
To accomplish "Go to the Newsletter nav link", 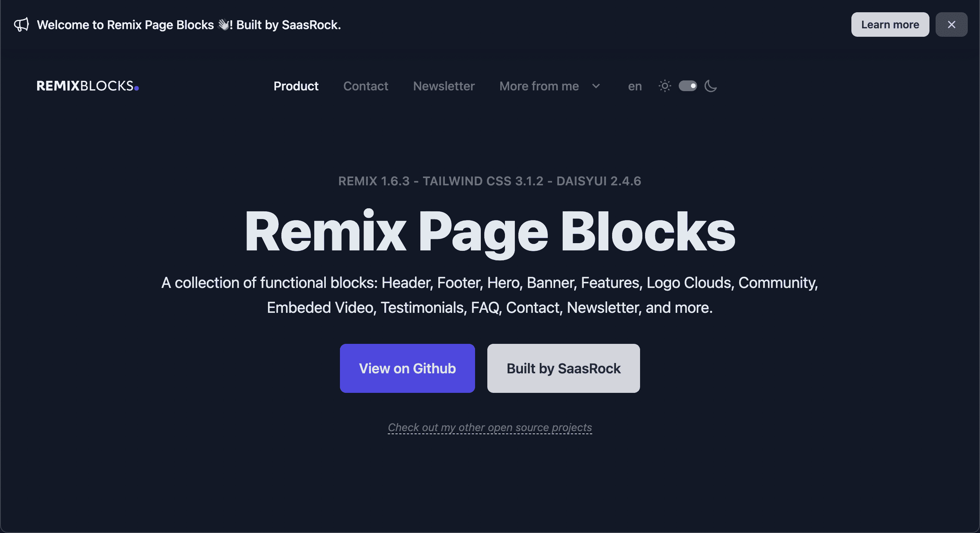I will [444, 86].
